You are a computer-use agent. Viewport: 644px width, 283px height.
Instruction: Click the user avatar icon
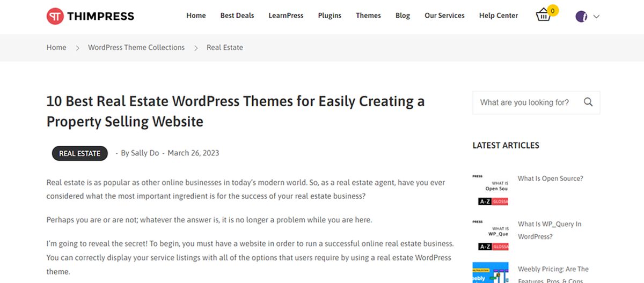581,16
